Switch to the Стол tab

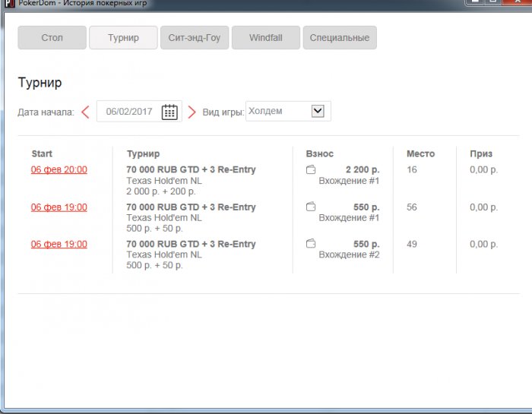pos(52,38)
